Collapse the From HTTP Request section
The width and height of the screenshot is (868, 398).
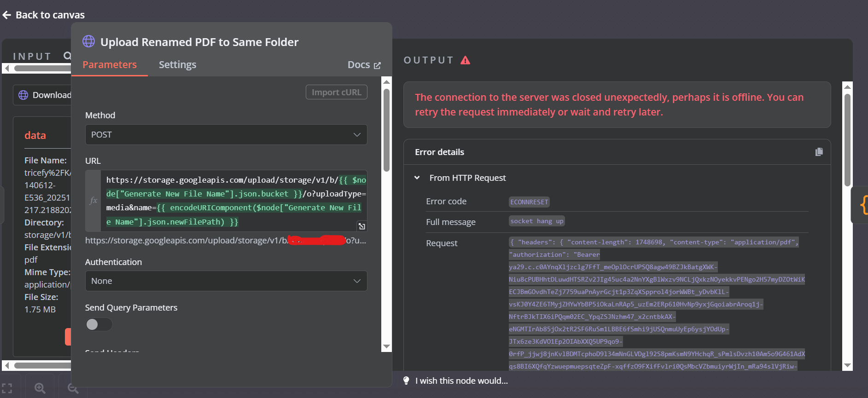pyautogui.click(x=417, y=178)
